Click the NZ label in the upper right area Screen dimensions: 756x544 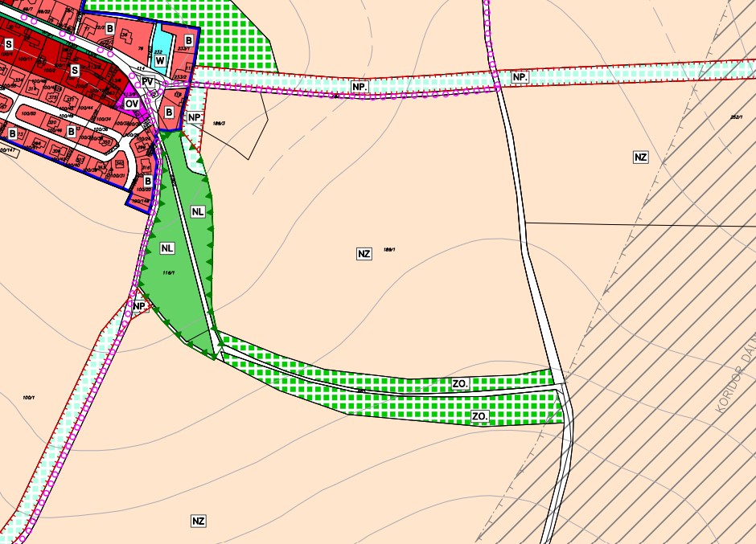pyautogui.click(x=640, y=157)
